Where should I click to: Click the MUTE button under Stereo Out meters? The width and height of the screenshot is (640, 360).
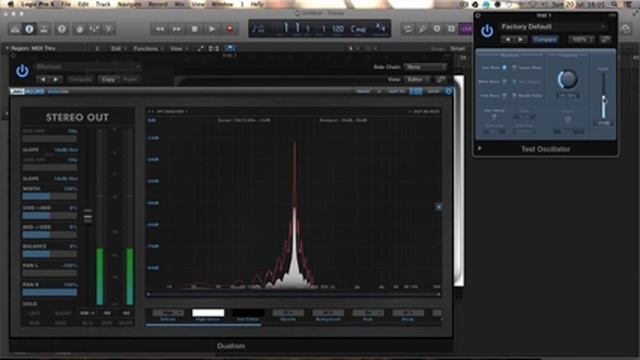[x=126, y=323]
